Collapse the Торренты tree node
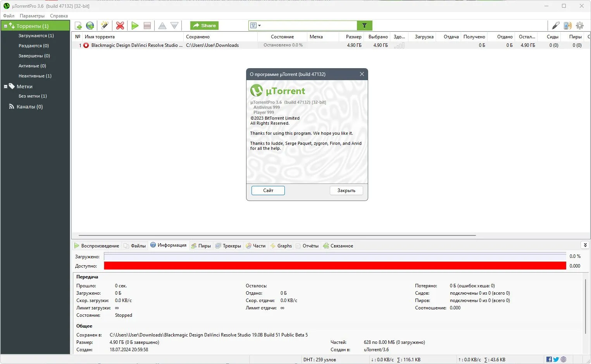This screenshot has height=364, width=591. [x=5, y=26]
